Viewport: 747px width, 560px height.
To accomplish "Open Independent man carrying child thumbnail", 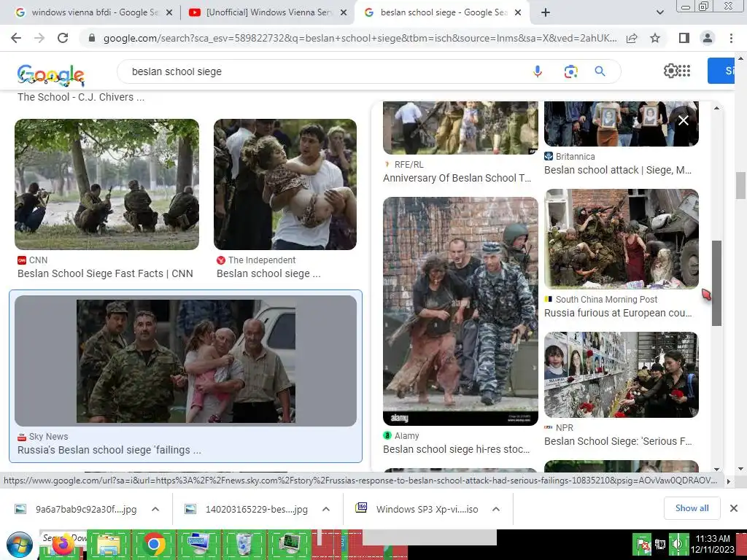I will (x=285, y=184).
